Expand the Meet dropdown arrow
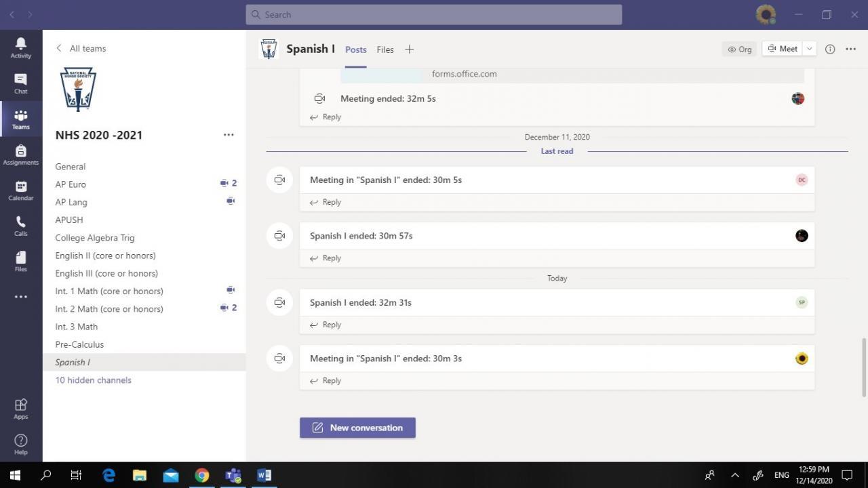 point(809,49)
